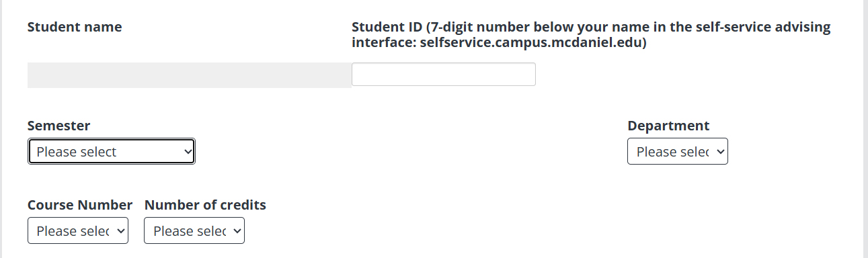Click the Semester field label
Image resolution: width=868 pixels, height=258 pixels.
pyautogui.click(x=59, y=126)
